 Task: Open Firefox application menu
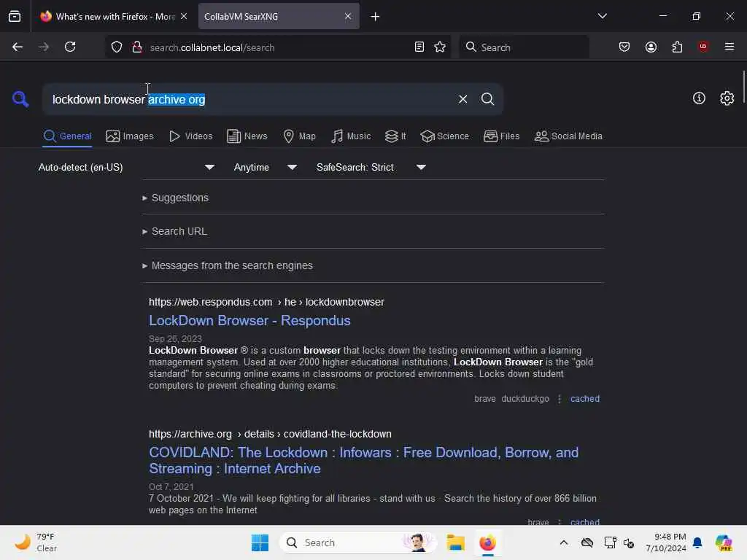point(729,47)
